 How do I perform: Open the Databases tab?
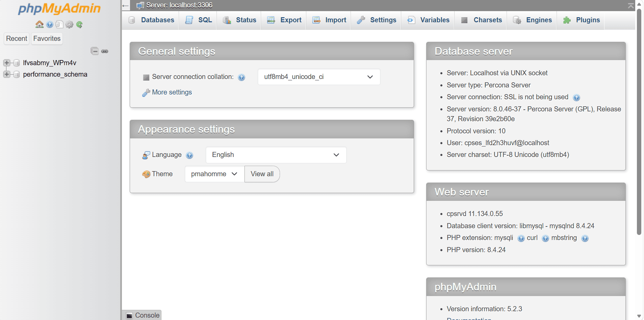(x=151, y=20)
